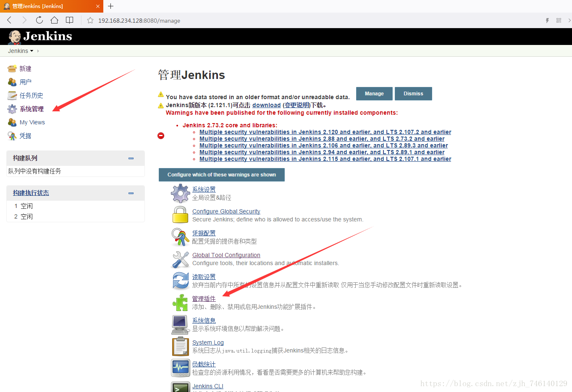Image resolution: width=572 pixels, height=392 pixels.
Task: Click the lightning bolt icon in address bar
Action: coord(547,20)
